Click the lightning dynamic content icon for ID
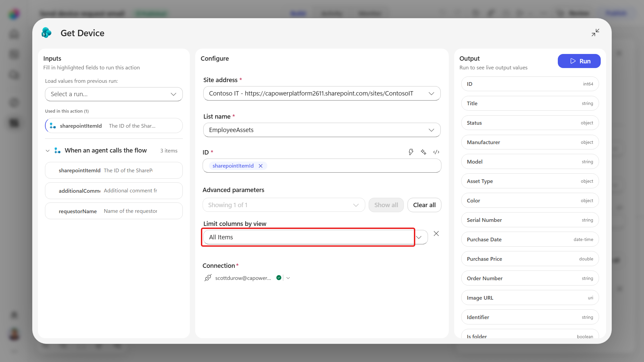The width and height of the screenshot is (644, 362). 411,152
